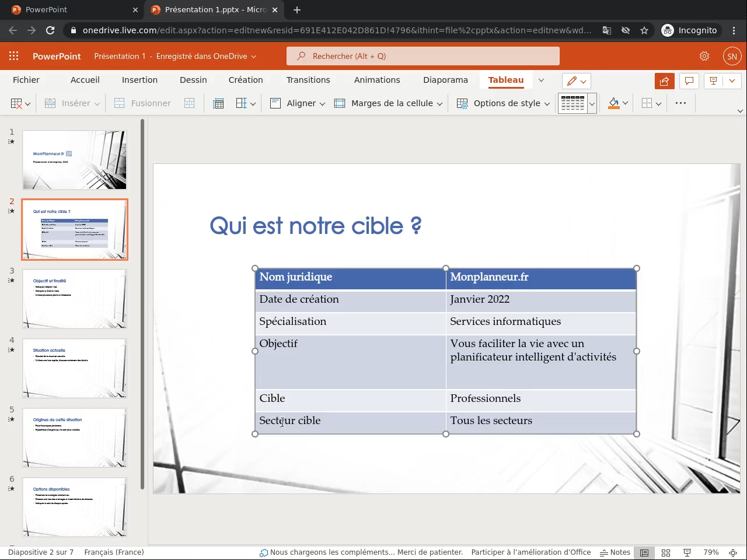The image size is (747, 560).
Task: Expand the Present options dropdown arrow
Action: tap(732, 81)
